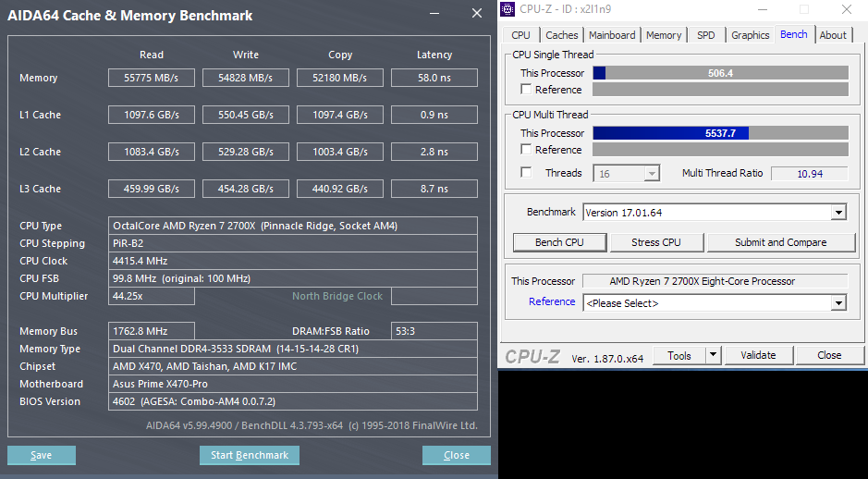Click the CPU-Z Close button at bottom
Image resolution: width=868 pixels, height=479 pixels.
(829, 355)
